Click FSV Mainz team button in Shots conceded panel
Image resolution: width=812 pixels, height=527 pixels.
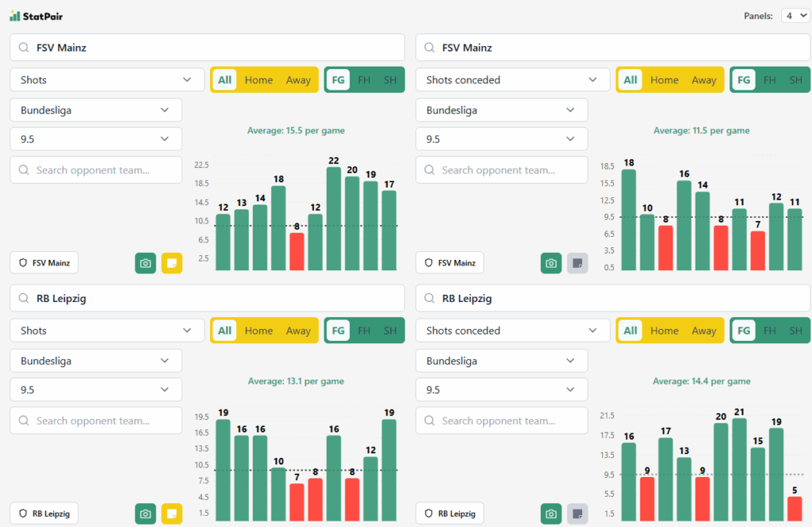(450, 263)
